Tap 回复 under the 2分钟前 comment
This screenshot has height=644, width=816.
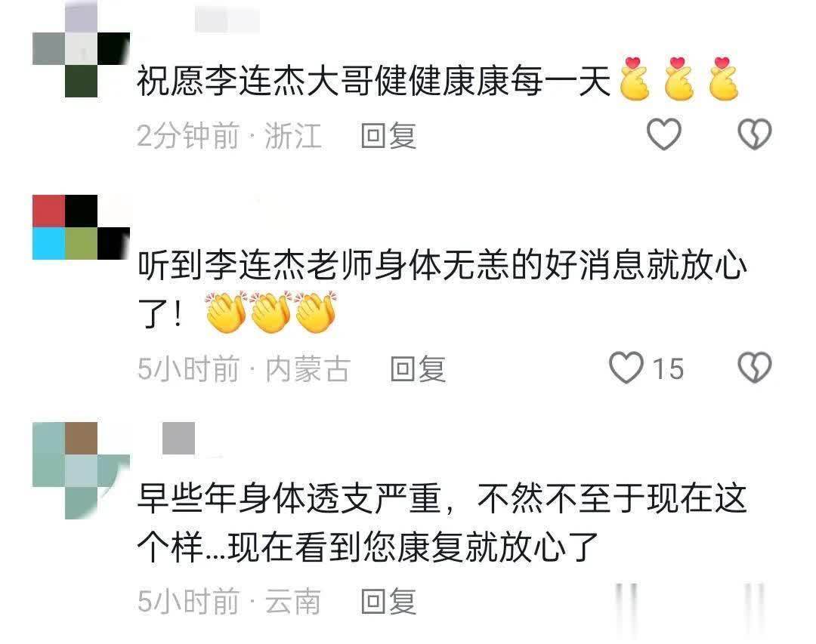388,136
